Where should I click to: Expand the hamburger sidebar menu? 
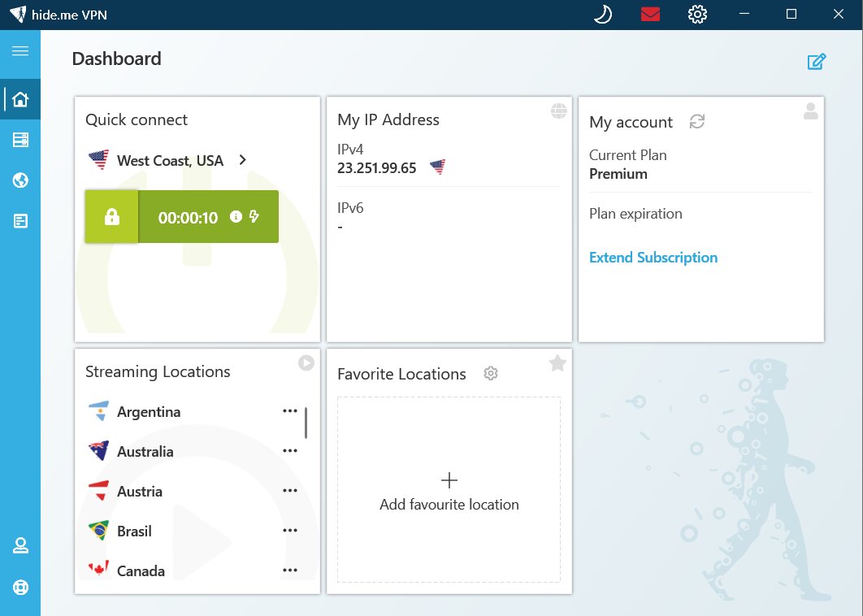click(x=20, y=51)
